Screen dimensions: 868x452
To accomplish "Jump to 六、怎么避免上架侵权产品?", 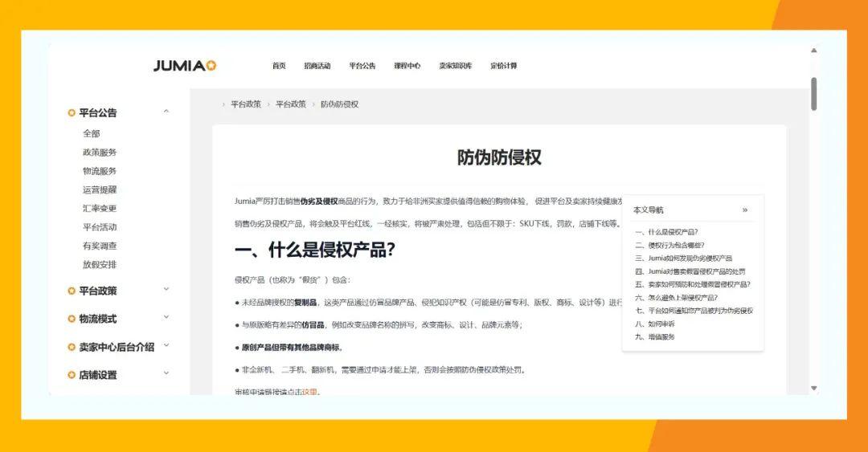I will click(x=677, y=298).
